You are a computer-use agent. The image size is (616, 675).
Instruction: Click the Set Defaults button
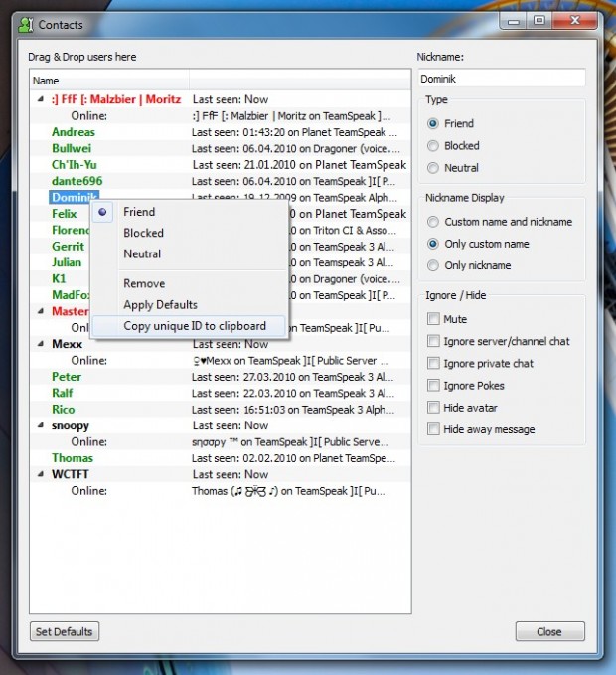pyautogui.click(x=65, y=631)
